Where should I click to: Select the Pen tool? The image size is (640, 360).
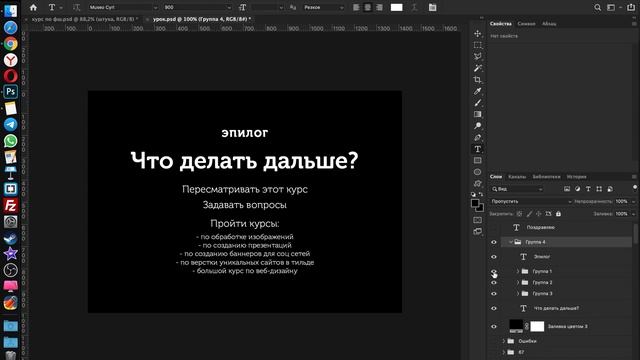point(478,138)
